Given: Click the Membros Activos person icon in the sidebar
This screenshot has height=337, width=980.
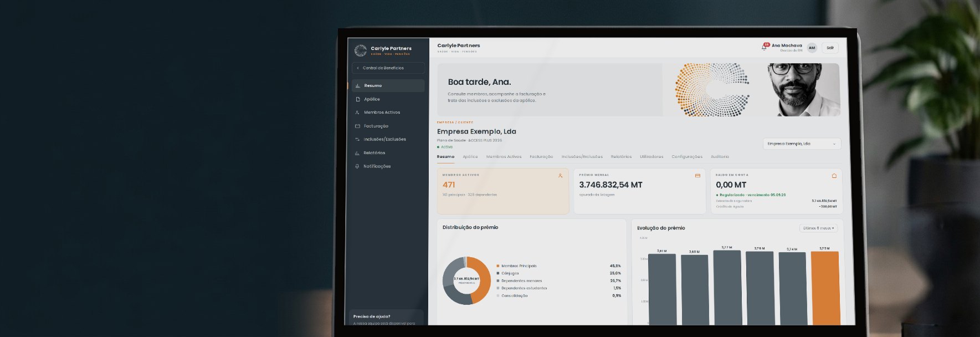Looking at the screenshot, I should [357, 113].
